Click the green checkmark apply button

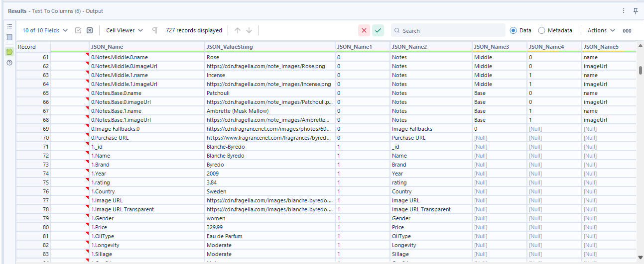378,30
